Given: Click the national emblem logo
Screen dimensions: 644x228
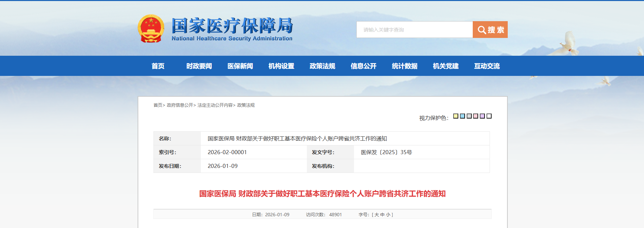Looking at the screenshot, I should coord(151,29).
